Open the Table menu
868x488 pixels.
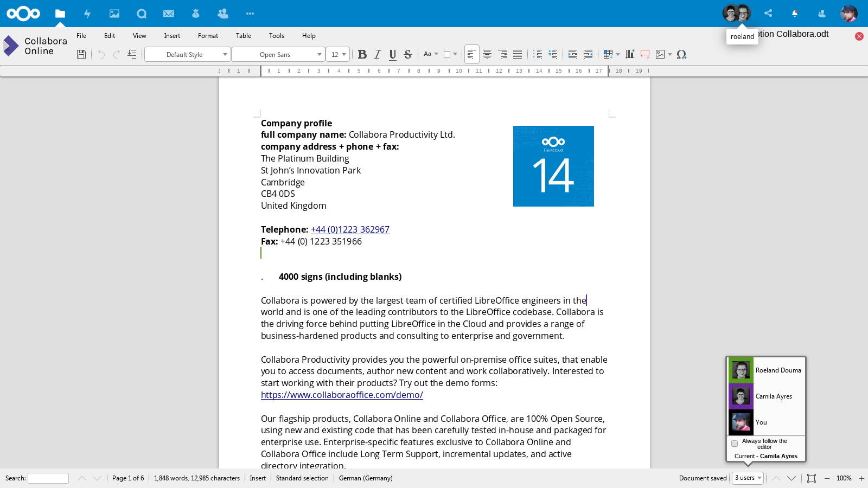click(x=244, y=36)
